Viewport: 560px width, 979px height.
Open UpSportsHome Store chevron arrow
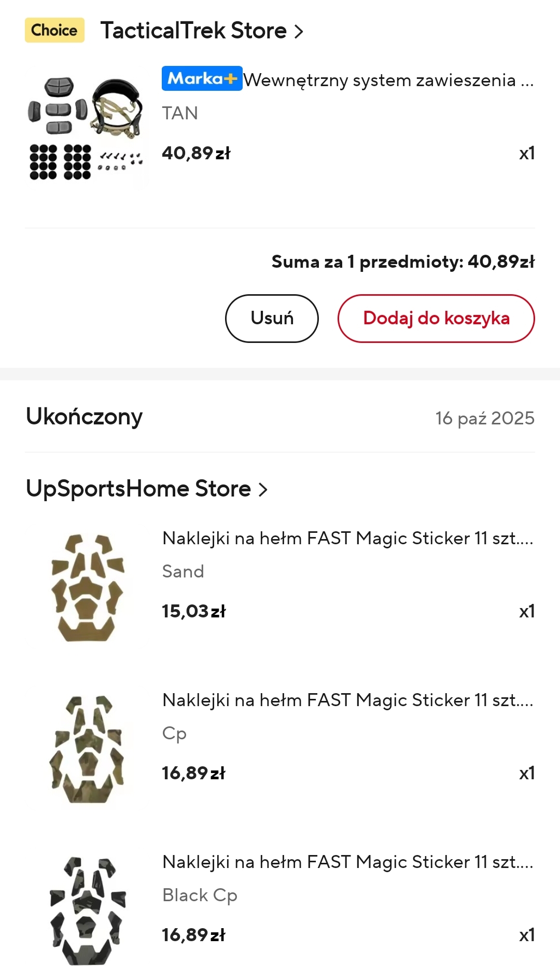pyautogui.click(x=263, y=489)
